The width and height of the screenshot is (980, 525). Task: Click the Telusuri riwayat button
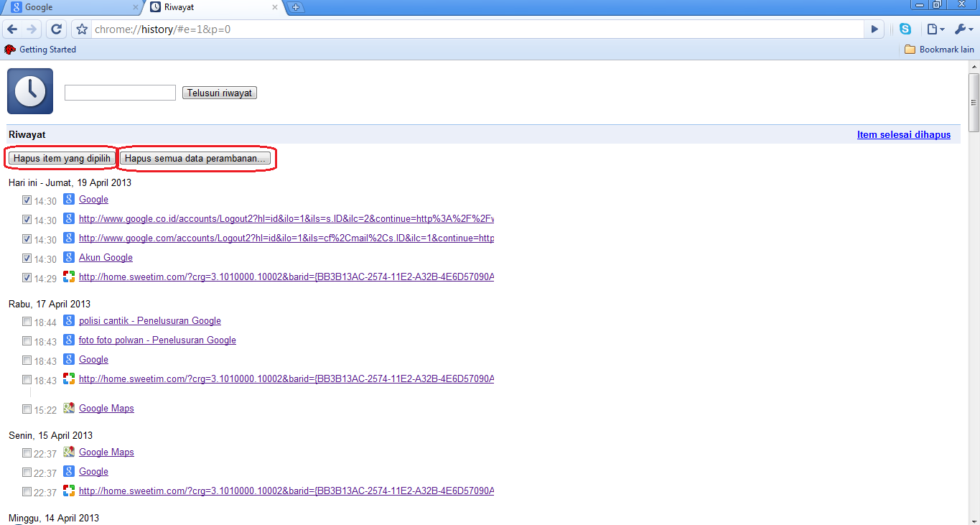pyautogui.click(x=220, y=93)
